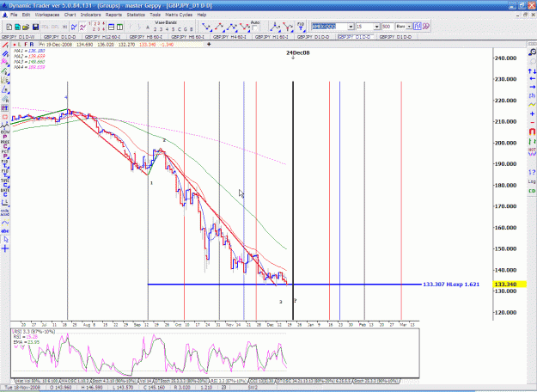Click the teal data file icon
The height and width of the screenshot is (392, 537).
[x=17, y=27]
